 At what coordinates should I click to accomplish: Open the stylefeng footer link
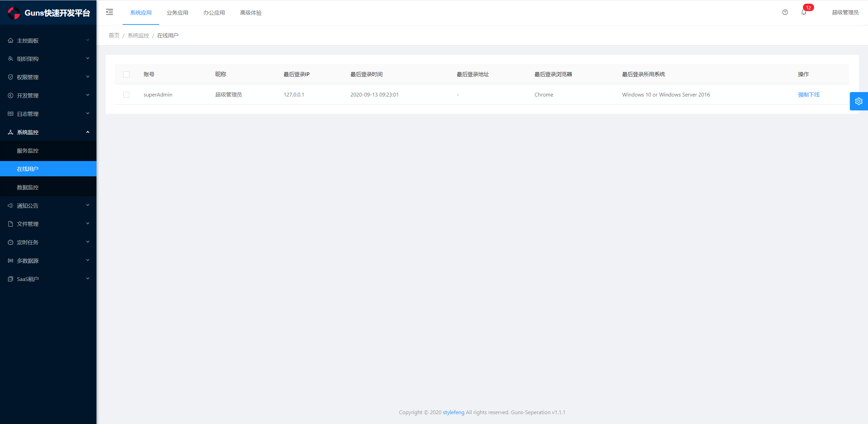[453, 412]
